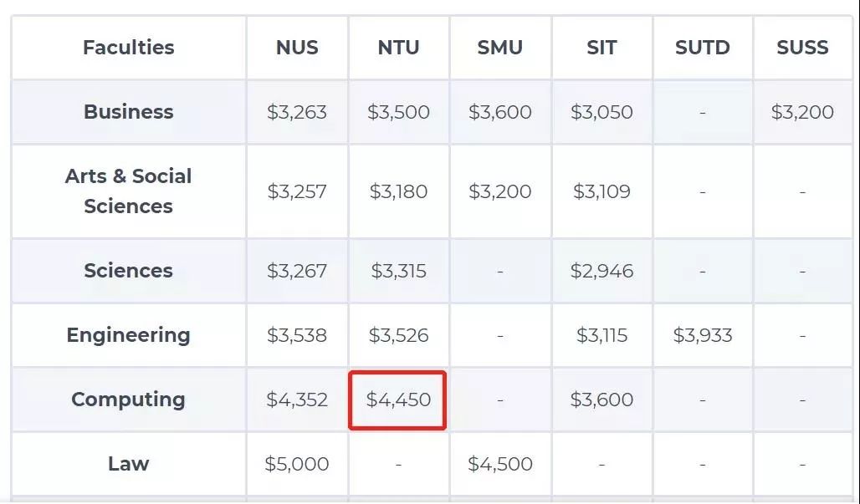Select the SMU Business $3,600 cell
The image size is (860, 504).
(x=499, y=112)
